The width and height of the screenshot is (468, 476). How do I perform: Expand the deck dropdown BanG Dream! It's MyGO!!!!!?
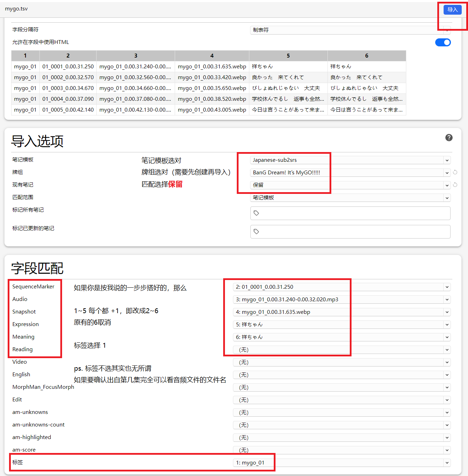350,173
